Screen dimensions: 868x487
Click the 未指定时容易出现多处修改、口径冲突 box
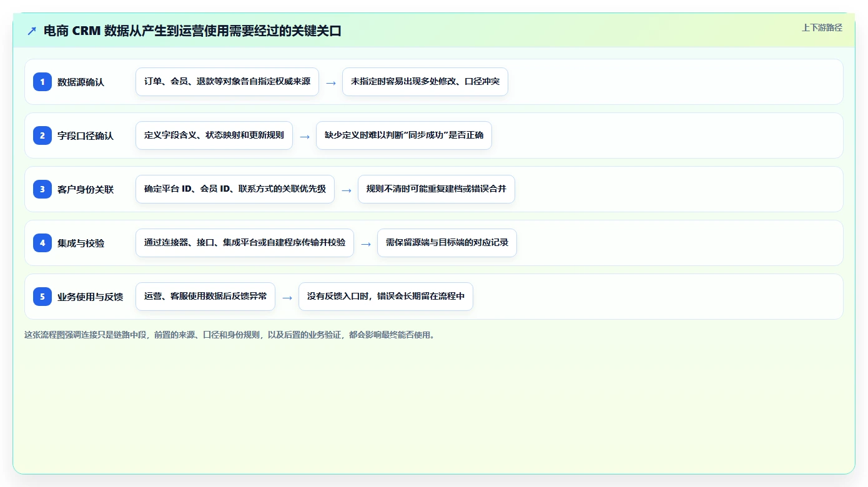click(425, 82)
